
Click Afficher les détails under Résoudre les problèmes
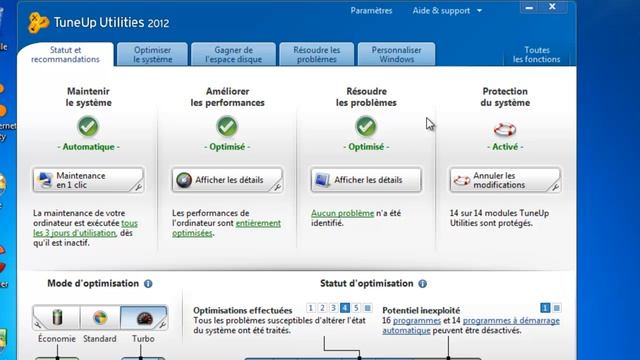tap(366, 180)
